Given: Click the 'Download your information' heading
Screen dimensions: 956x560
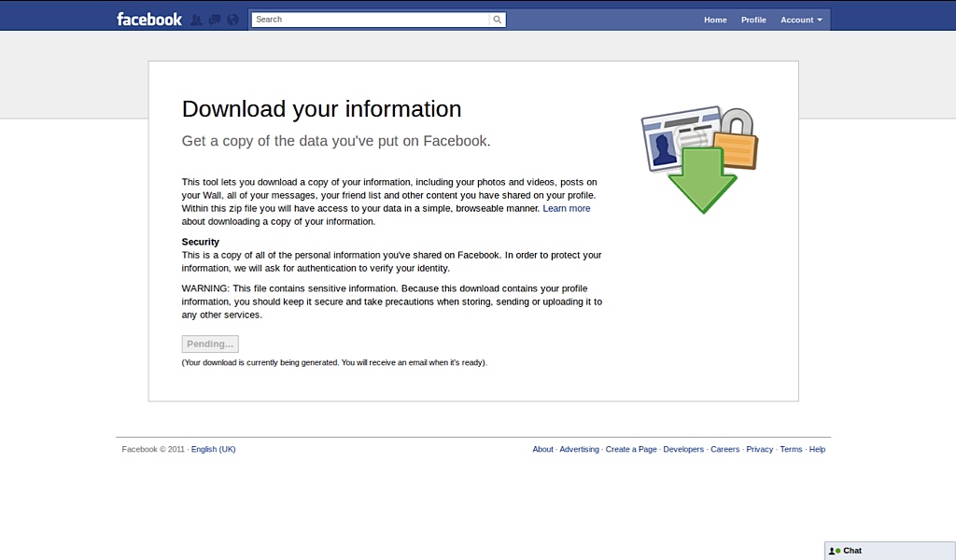Looking at the screenshot, I should [321, 109].
